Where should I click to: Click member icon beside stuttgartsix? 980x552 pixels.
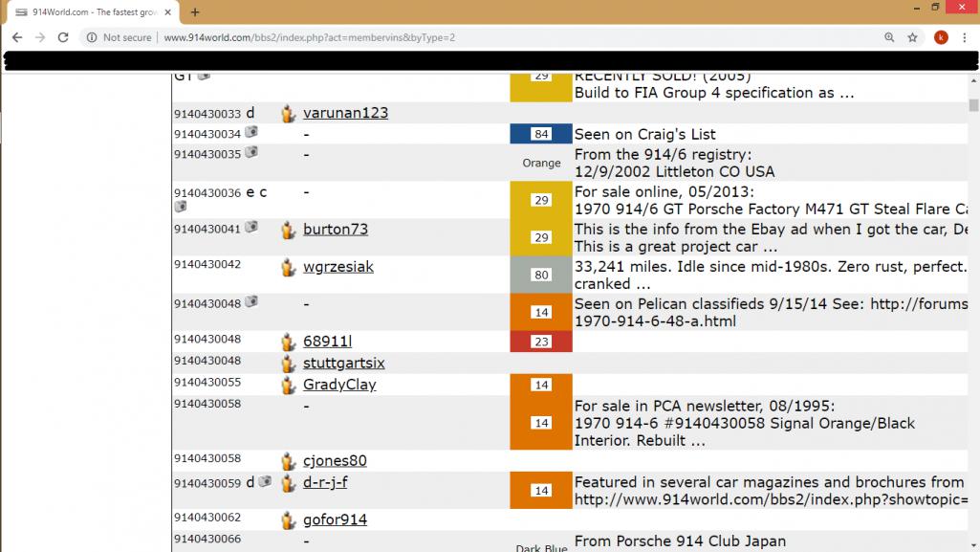(288, 364)
